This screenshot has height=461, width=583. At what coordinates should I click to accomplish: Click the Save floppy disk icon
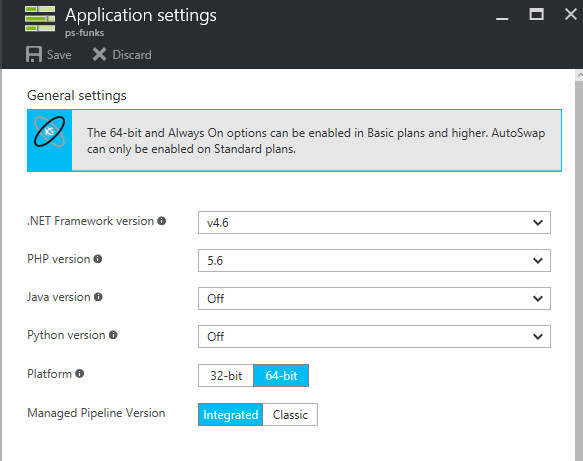point(34,54)
